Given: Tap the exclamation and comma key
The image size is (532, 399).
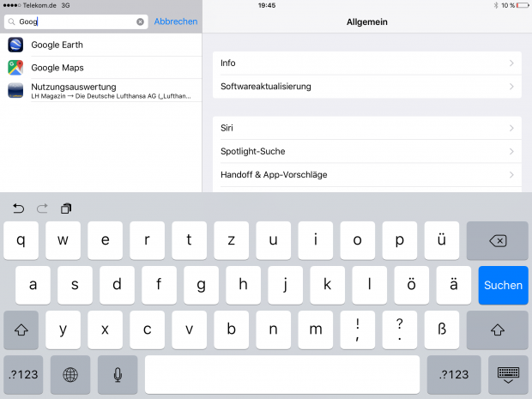Looking at the screenshot, I should click(358, 329).
